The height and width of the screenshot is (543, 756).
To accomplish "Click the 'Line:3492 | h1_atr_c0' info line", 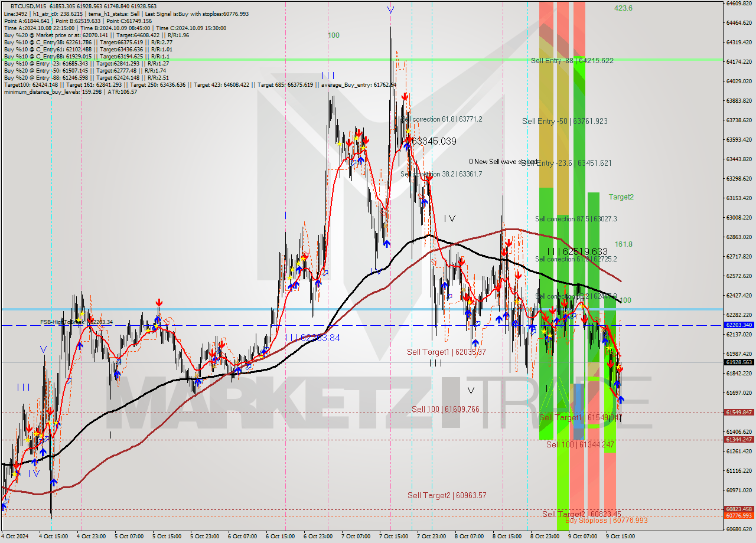I will coord(126,14).
